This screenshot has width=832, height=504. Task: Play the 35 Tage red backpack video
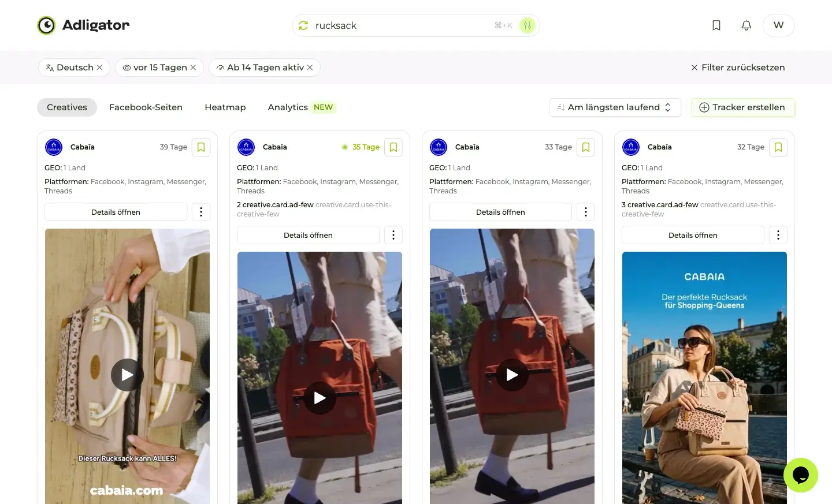click(320, 398)
